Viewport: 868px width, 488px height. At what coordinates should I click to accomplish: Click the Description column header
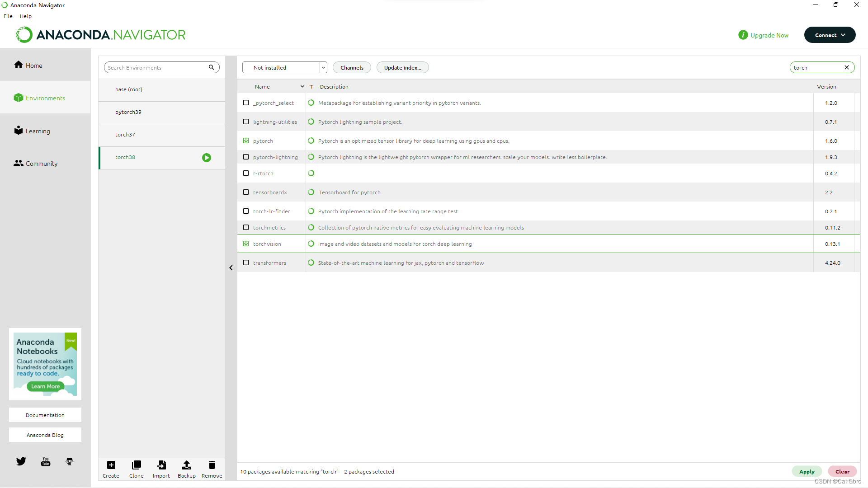(334, 86)
